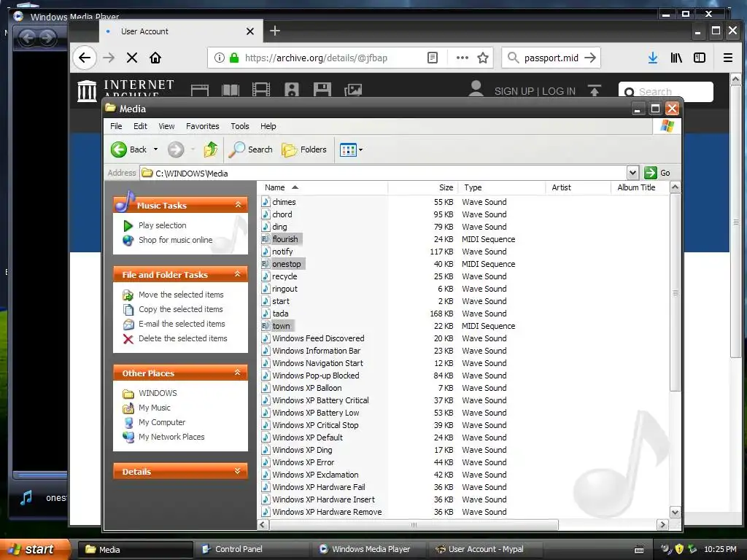Open Search in the Media window toolbar
This screenshot has width=747, height=560.
tap(251, 149)
